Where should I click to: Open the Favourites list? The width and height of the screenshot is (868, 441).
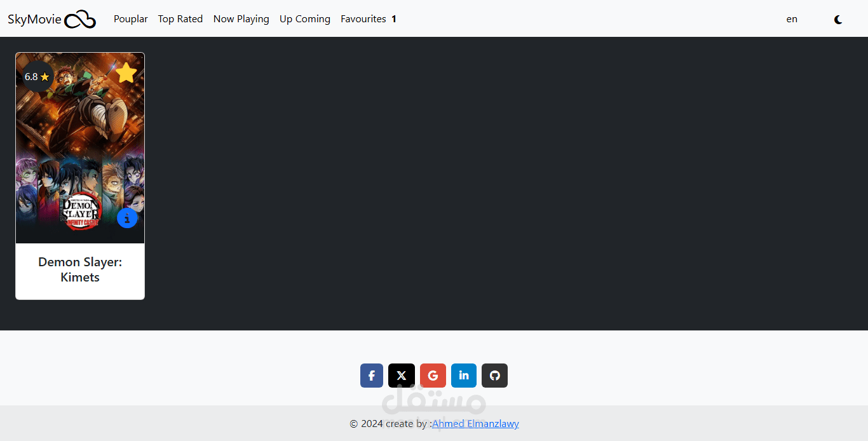tap(369, 19)
